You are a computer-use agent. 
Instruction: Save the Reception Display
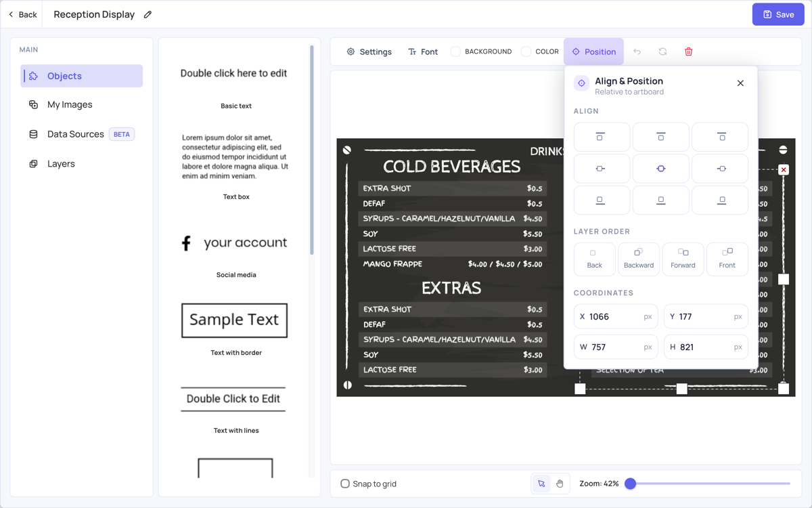click(x=778, y=14)
